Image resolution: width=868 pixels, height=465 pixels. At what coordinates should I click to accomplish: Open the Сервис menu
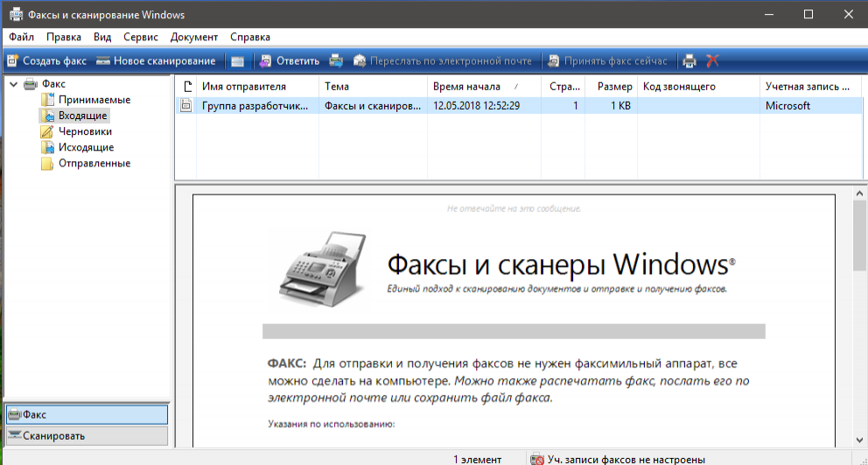141,37
